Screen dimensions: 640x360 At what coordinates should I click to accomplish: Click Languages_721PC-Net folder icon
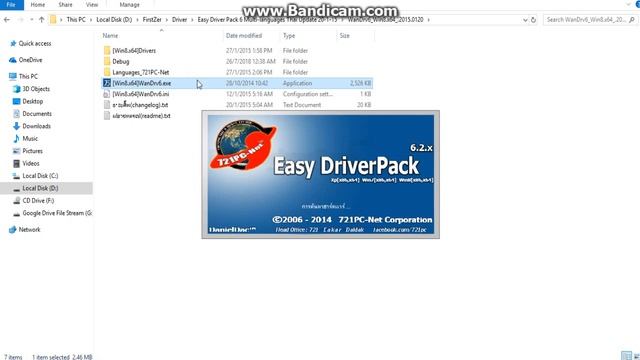coord(107,72)
